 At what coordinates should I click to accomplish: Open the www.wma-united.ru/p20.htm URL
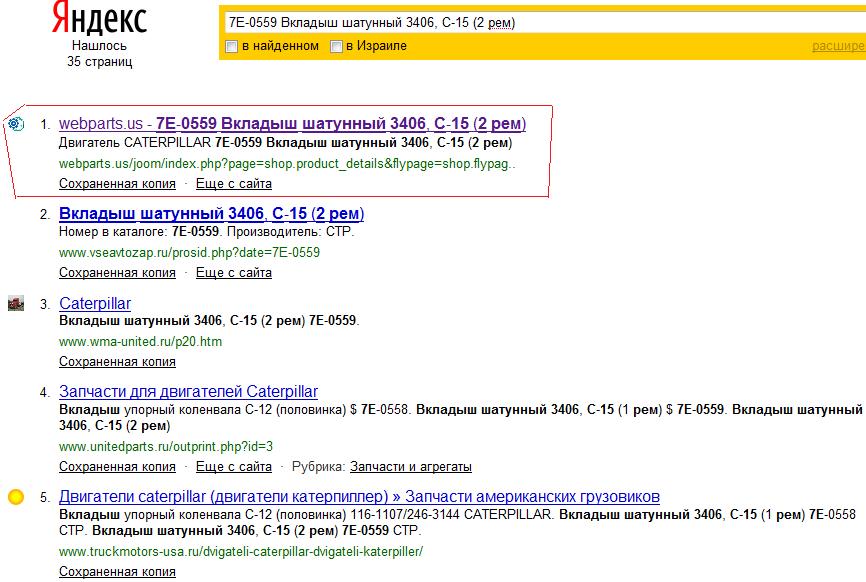tap(140, 341)
